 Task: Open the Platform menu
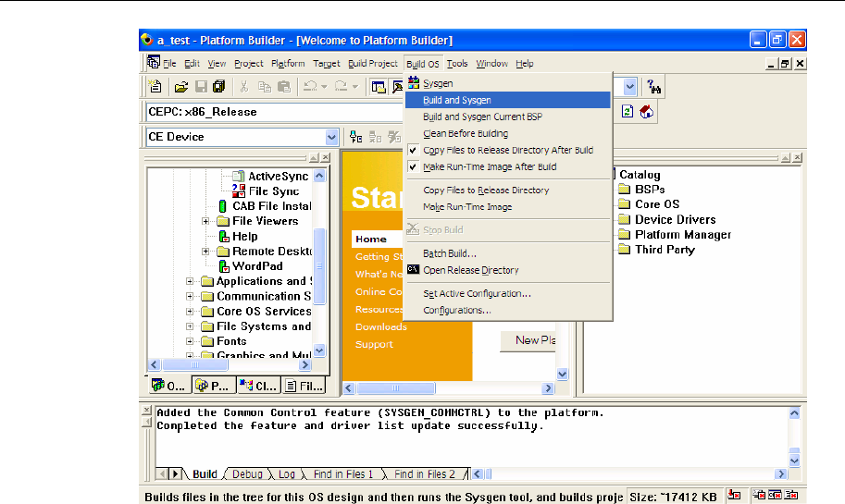tap(288, 64)
